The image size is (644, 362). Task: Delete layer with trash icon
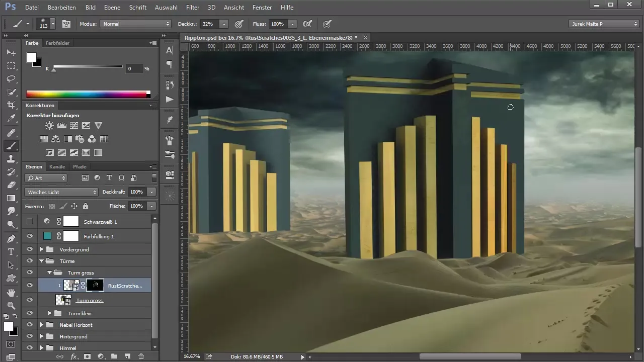pyautogui.click(x=141, y=356)
